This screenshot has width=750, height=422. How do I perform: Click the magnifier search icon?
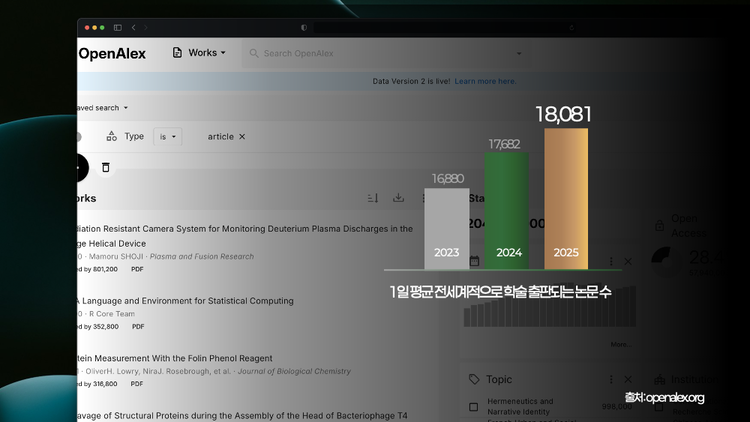coord(254,54)
